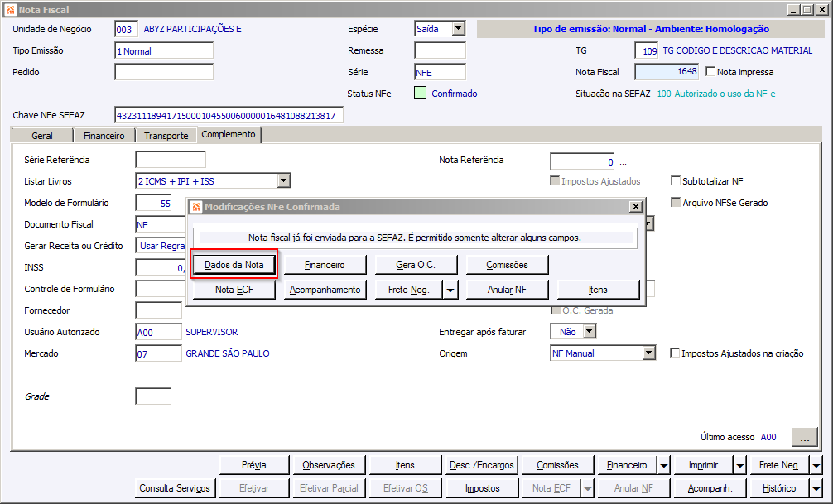Click the Pedido input field

[164, 72]
